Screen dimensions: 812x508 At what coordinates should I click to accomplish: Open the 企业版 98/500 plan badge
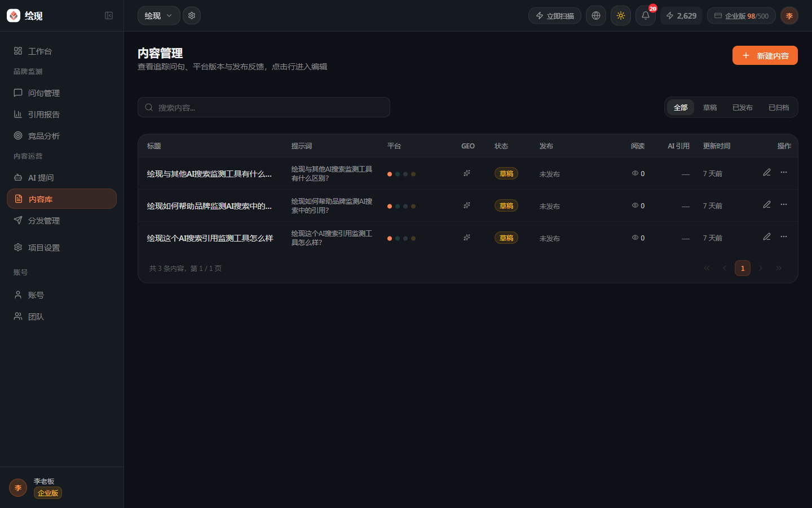[742, 16]
